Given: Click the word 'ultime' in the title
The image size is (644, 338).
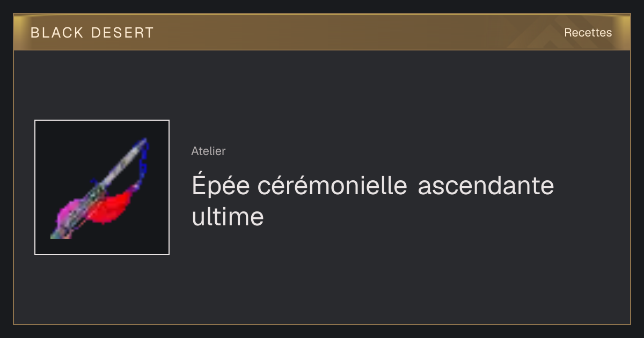Looking at the screenshot, I should pos(228,217).
